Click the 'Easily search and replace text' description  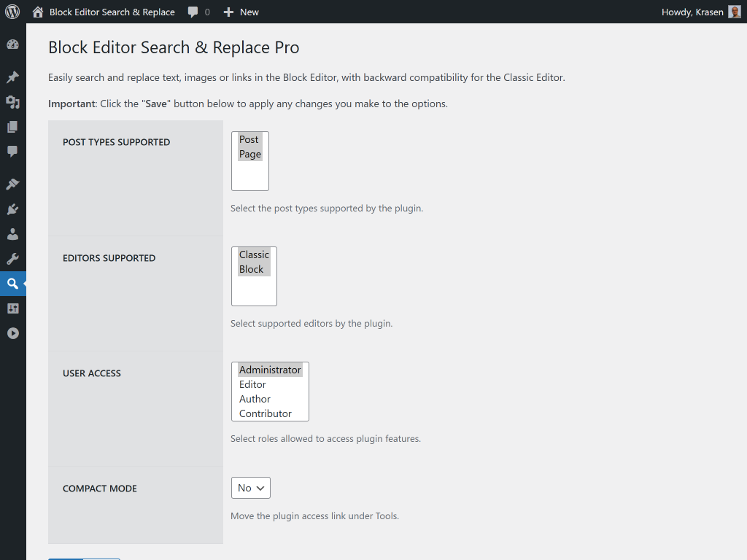pyautogui.click(x=306, y=77)
